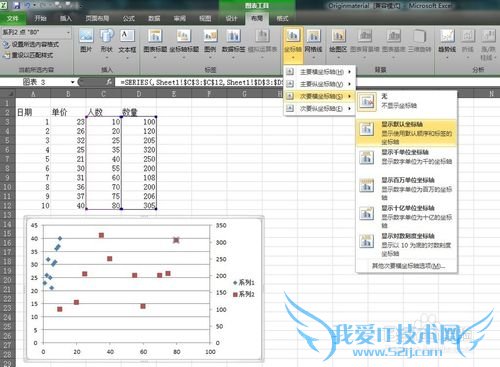Select the cell containing 108
The height and width of the screenshot is (367, 500).
(x=139, y=178)
